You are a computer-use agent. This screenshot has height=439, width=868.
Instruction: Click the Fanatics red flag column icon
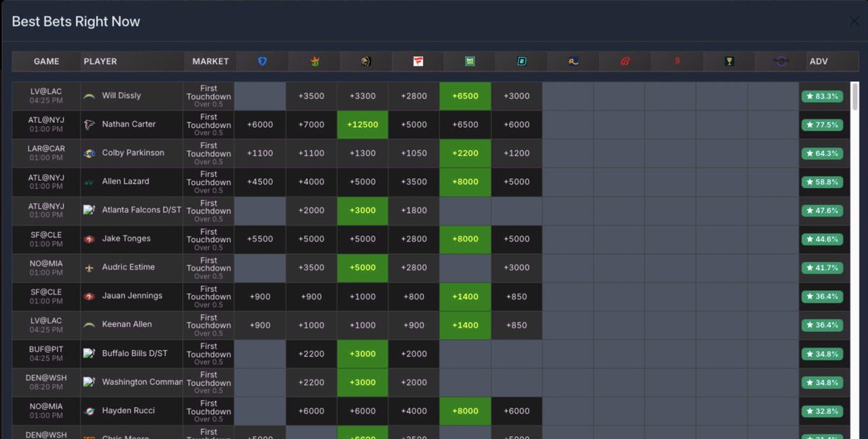pyautogui.click(x=418, y=61)
